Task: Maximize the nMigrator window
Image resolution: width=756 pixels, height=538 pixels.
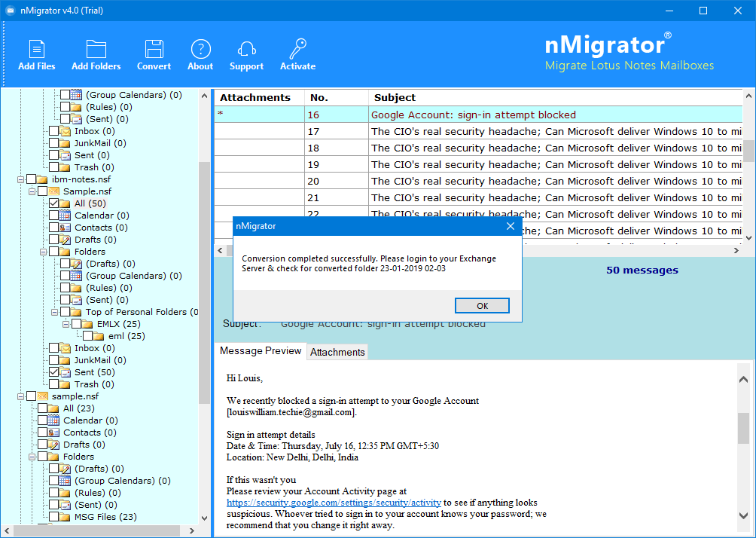Action: point(703,11)
